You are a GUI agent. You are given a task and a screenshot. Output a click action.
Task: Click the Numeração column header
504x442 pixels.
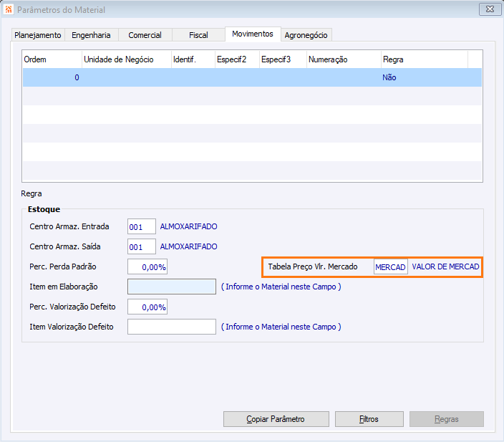coord(344,59)
